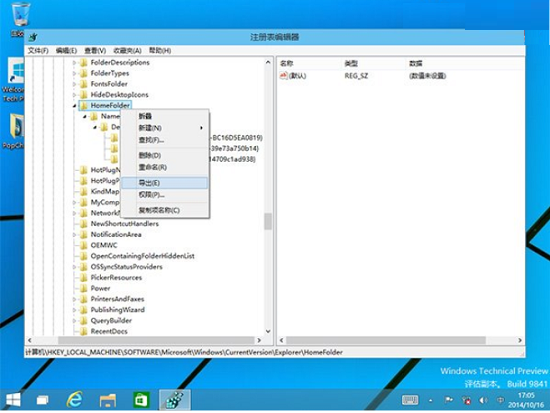Image resolution: width=550 pixels, height=413 pixels.
Task: Select the OSSyncStatusProviders tree label
Action: click(x=127, y=267)
